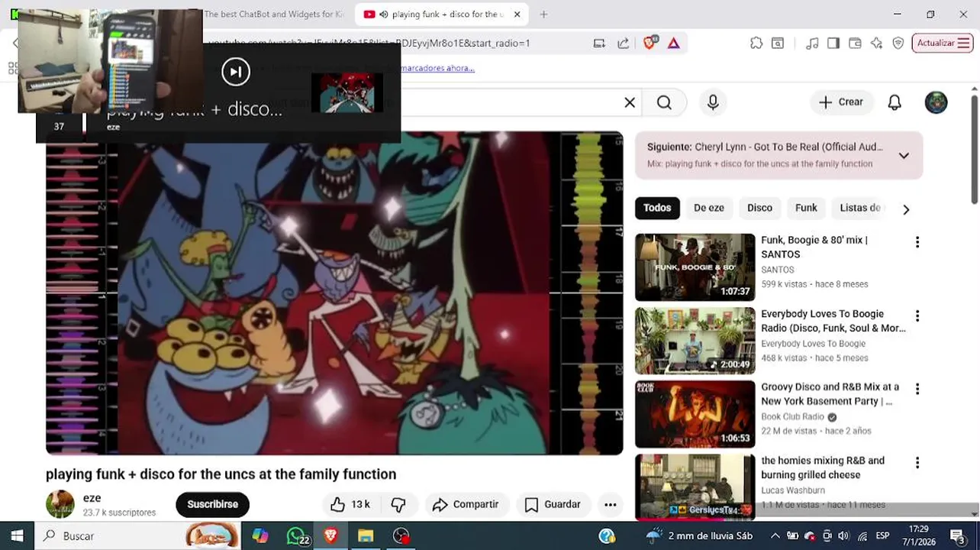Start voice search with microphone icon

coord(713,102)
